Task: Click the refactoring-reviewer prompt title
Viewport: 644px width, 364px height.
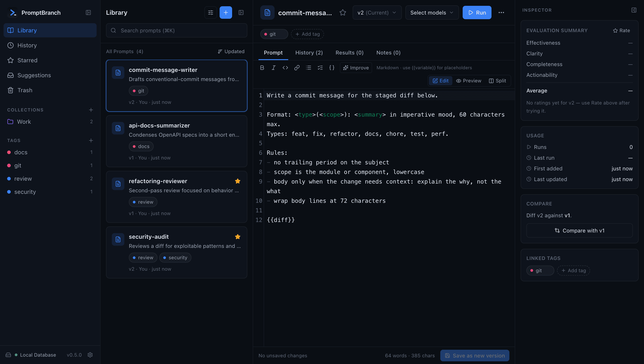Action: click(x=158, y=181)
